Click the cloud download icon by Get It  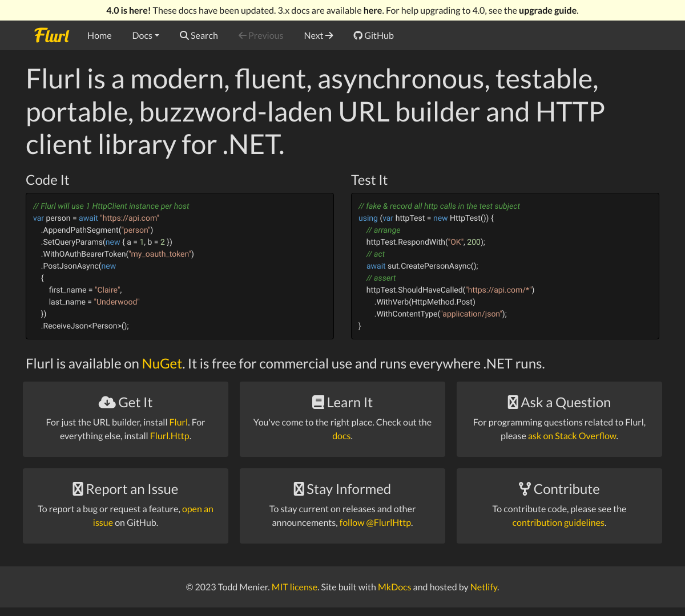107,402
